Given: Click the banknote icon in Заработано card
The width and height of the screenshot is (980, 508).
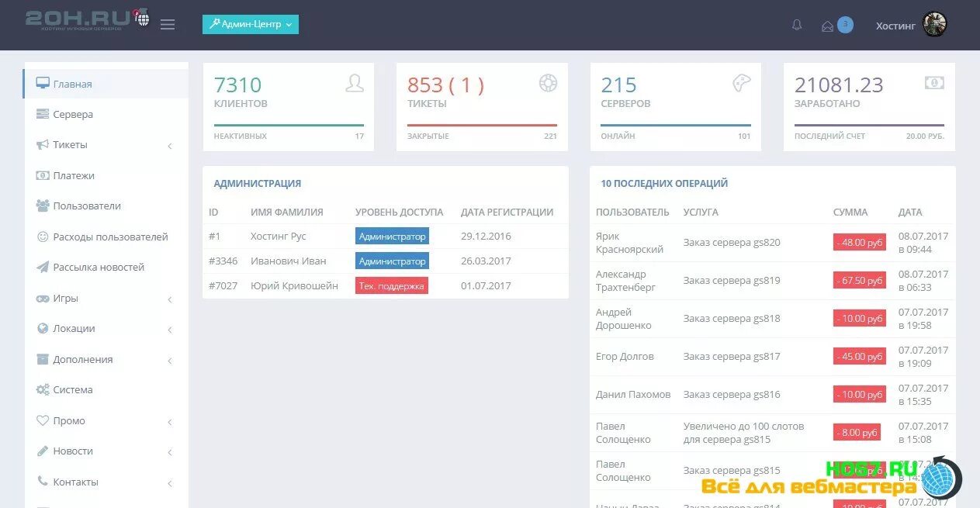Looking at the screenshot, I should click(934, 82).
